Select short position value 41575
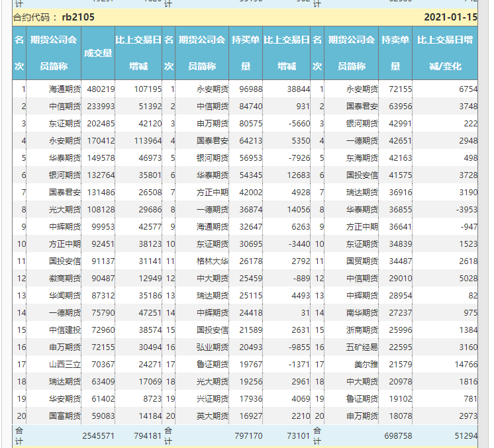This screenshot has height=448, width=494. pyautogui.click(x=401, y=175)
